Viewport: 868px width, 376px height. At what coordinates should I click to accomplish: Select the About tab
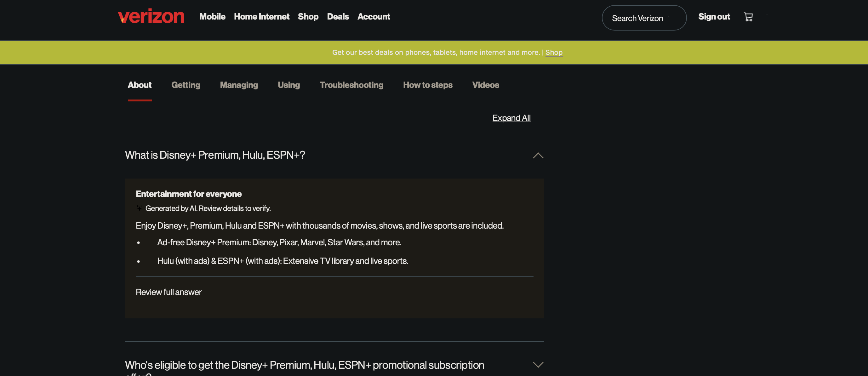[x=140, y=85]
